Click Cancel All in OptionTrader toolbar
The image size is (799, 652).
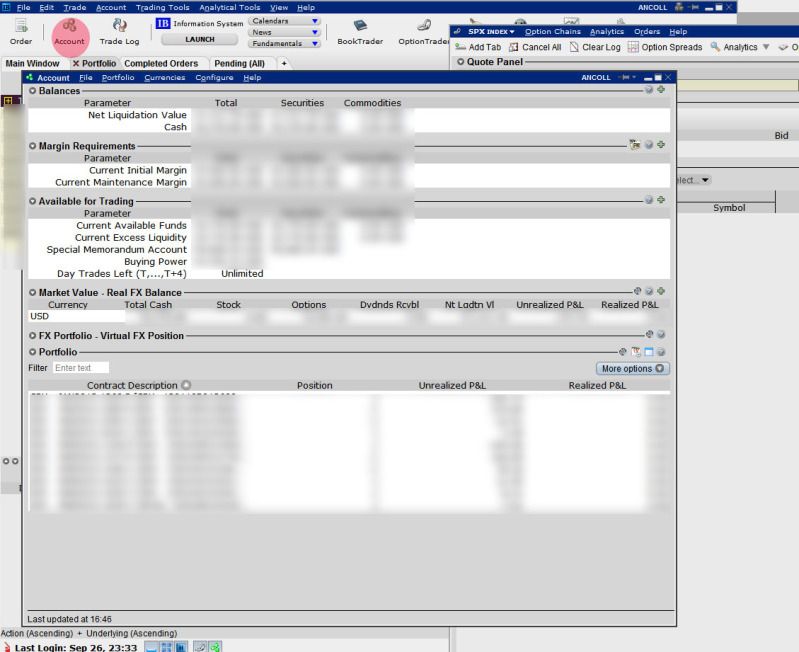(535, 47)
